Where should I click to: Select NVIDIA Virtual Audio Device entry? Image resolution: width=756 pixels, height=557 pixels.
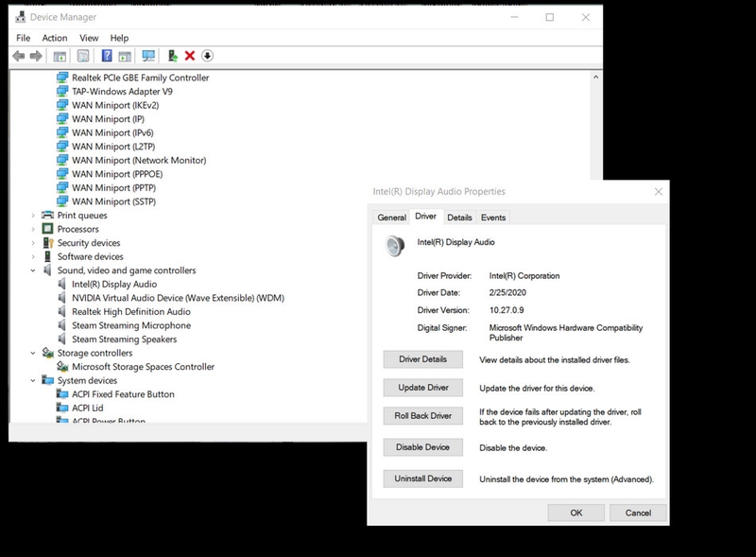pyautogui.click(x=178, y=298)
